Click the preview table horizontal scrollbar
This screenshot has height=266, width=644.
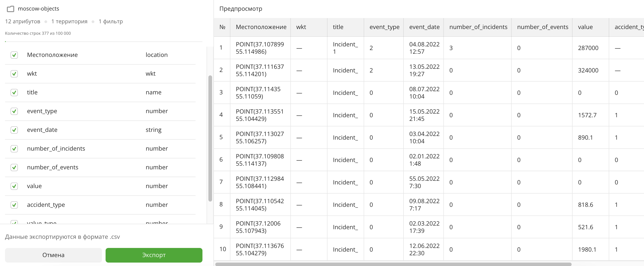pos(393,264)
